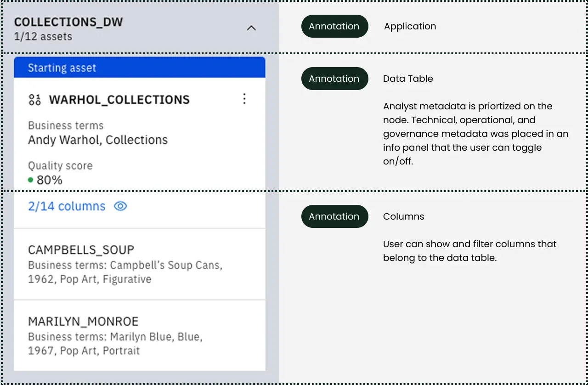Click the Application annotation label
The width and height of the screenshot is (588, 385).
point(410,26)
